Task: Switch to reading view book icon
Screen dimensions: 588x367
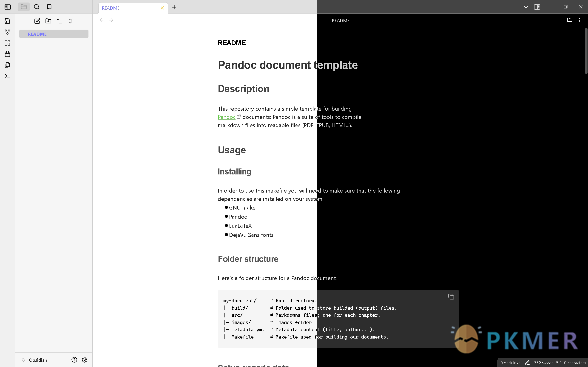Action: 570,20
